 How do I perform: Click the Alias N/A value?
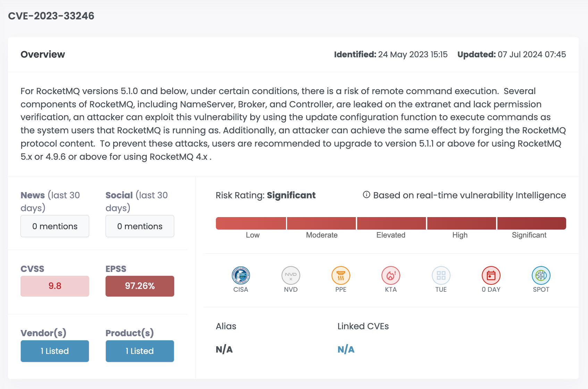tap(224, 349)
